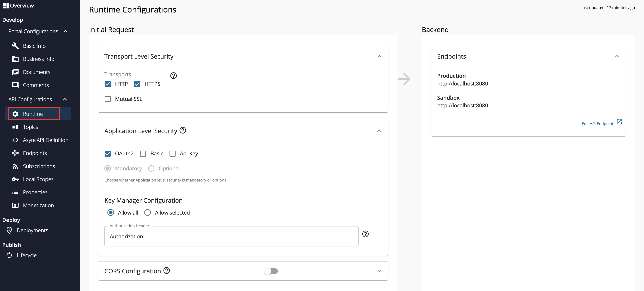644x291 pixels.
Task: Click the Authorization Header help icon
Action: (365, 234)
